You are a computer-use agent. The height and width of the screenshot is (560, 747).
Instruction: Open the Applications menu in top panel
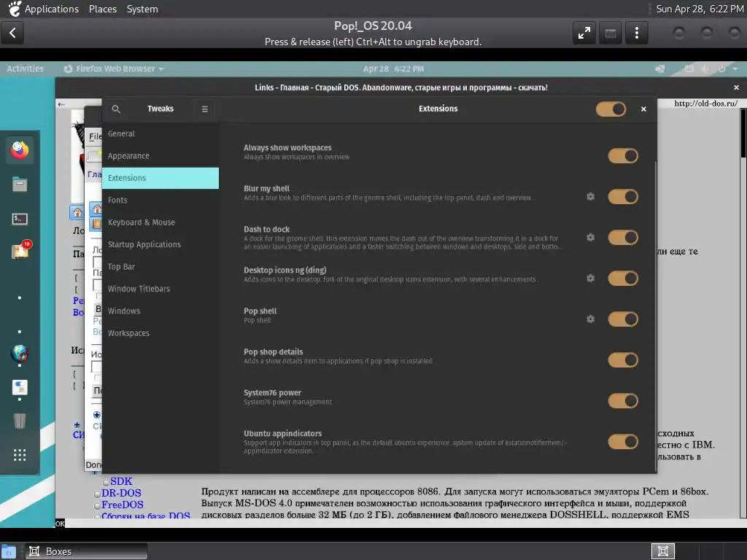click(x=52, y=9)
